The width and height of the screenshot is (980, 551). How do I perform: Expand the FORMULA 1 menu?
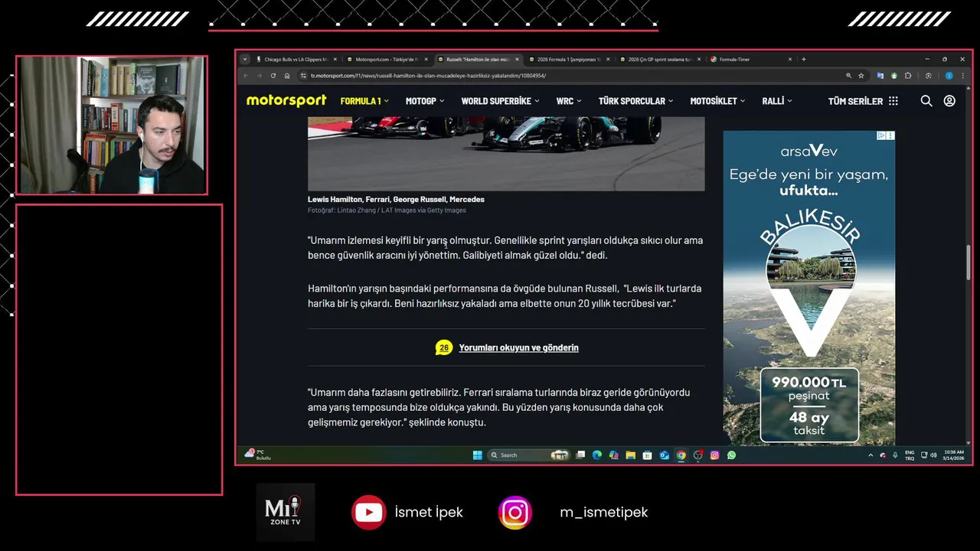click(364, 101)
